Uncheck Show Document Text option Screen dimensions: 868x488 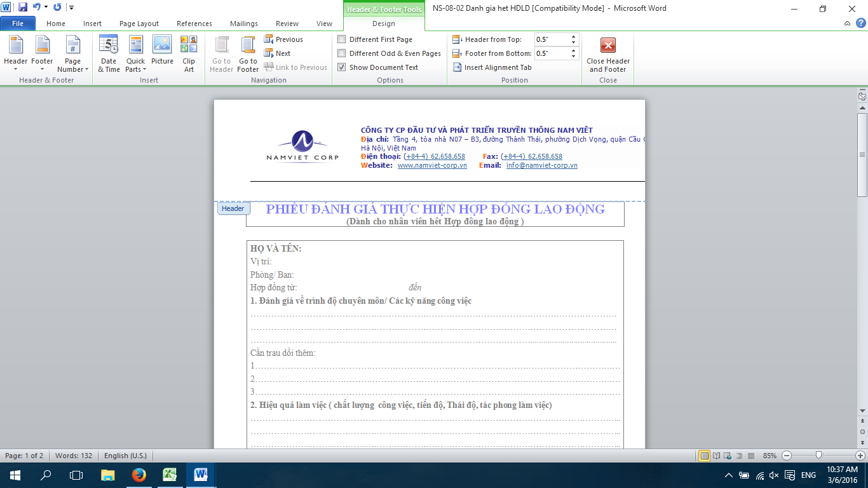342,67
